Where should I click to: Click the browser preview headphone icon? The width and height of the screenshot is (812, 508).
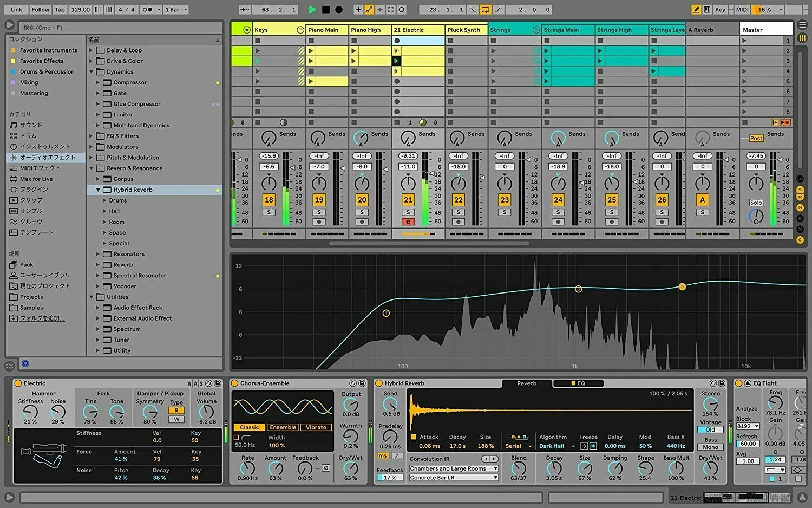(x=25, y=364)
